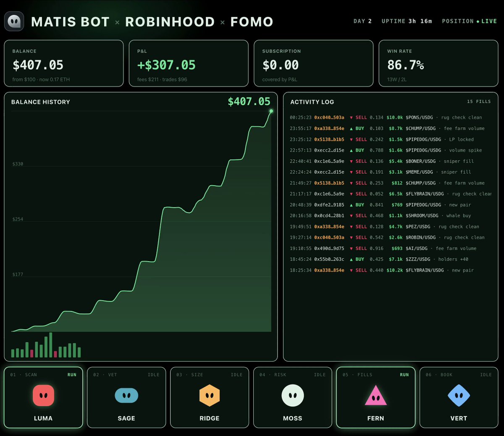
Task: Select the pink triangle FERN agent icon
Action: point(375,396)
